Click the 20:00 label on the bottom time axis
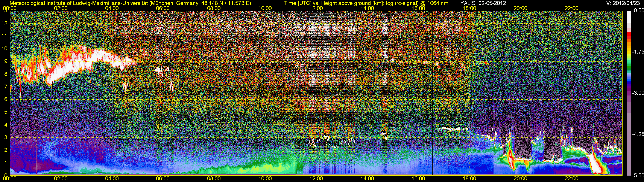This screenshot has height=182, width=644. [x=521, y=179]
